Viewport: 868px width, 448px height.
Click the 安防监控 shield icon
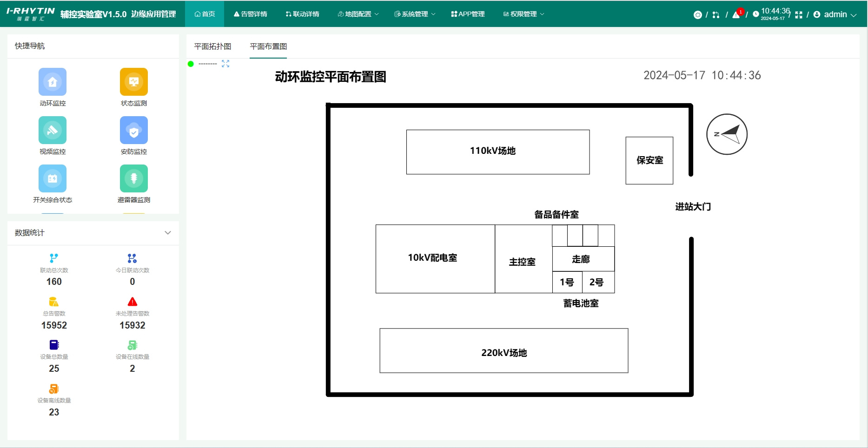pos(133,130)
